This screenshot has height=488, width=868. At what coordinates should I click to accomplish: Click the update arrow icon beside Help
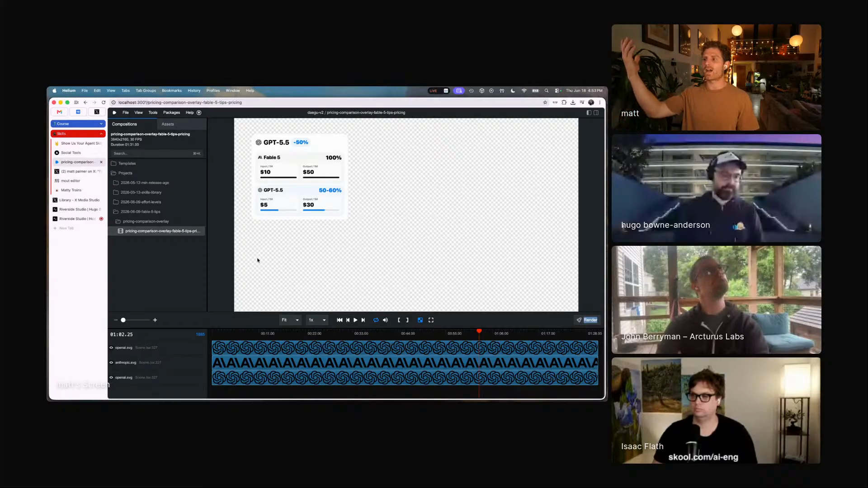pos(199,113)
